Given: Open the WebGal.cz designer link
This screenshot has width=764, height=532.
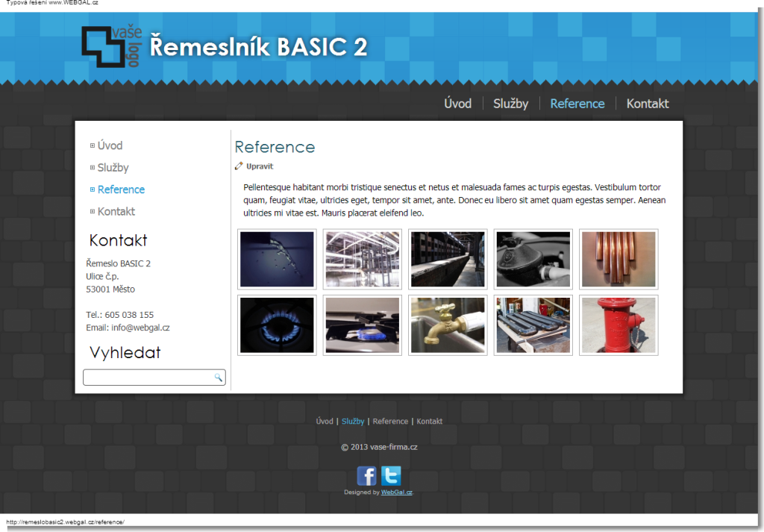Looking at the screenshot, I should (397, 492).
